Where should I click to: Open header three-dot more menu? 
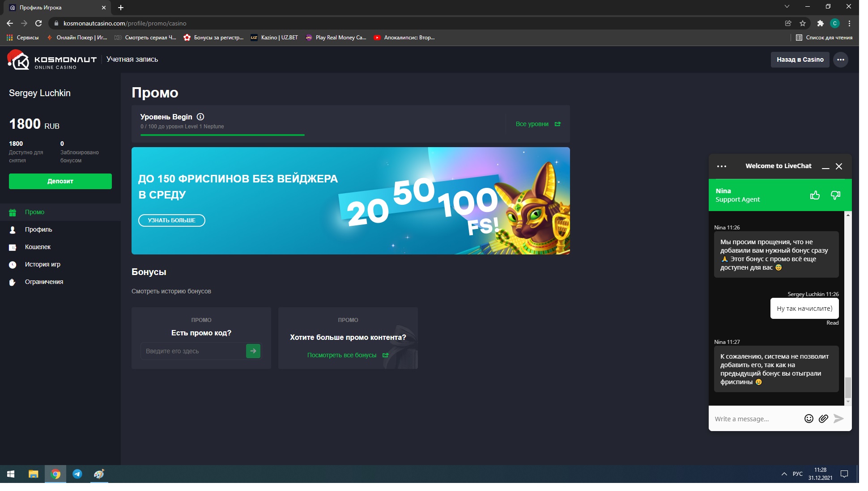pos(841,59)
